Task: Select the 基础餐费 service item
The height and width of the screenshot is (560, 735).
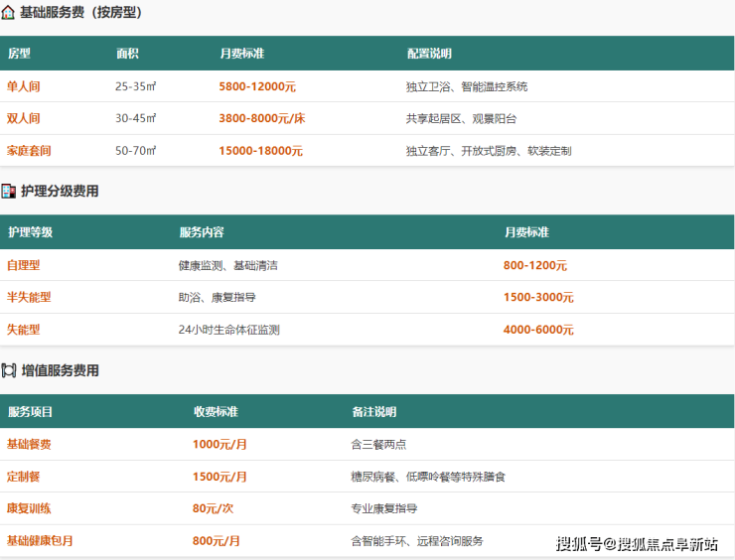Action: coord(29,444)
